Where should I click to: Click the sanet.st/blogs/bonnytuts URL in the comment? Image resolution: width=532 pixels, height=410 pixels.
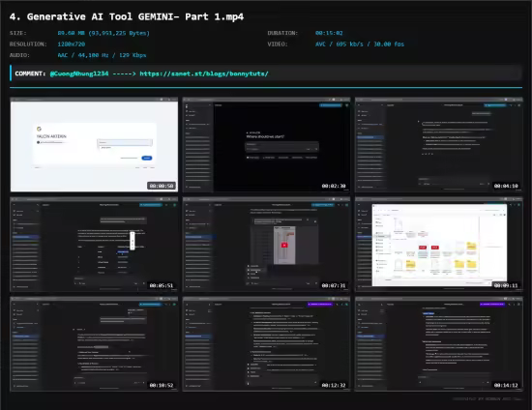point(204,73)
